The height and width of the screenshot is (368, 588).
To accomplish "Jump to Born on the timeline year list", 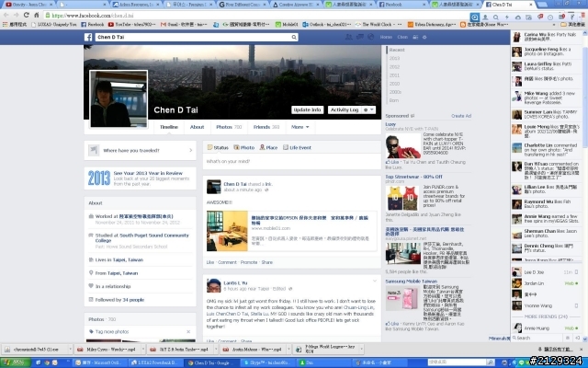I will click(x=394, y=100).
